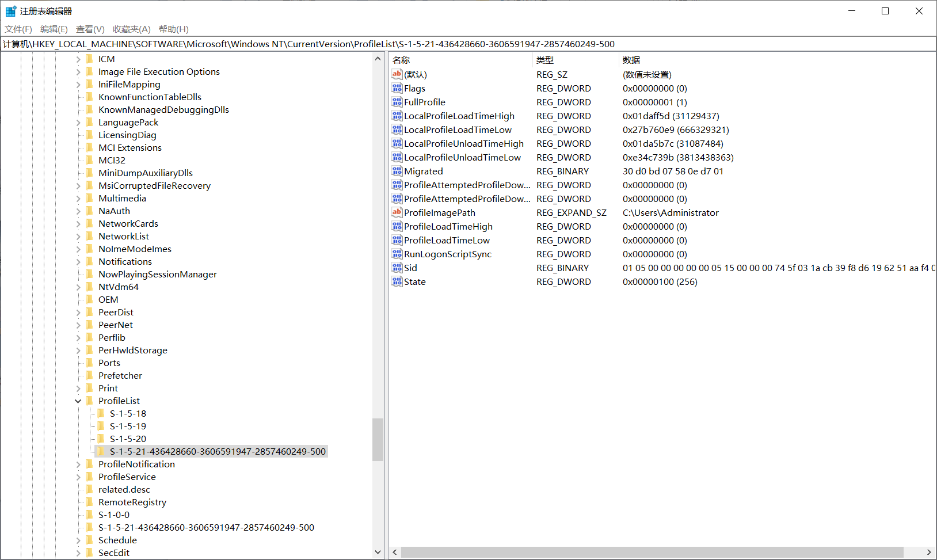
Task: Open the 文件(F) menu
Action: [x=18, y=29]
